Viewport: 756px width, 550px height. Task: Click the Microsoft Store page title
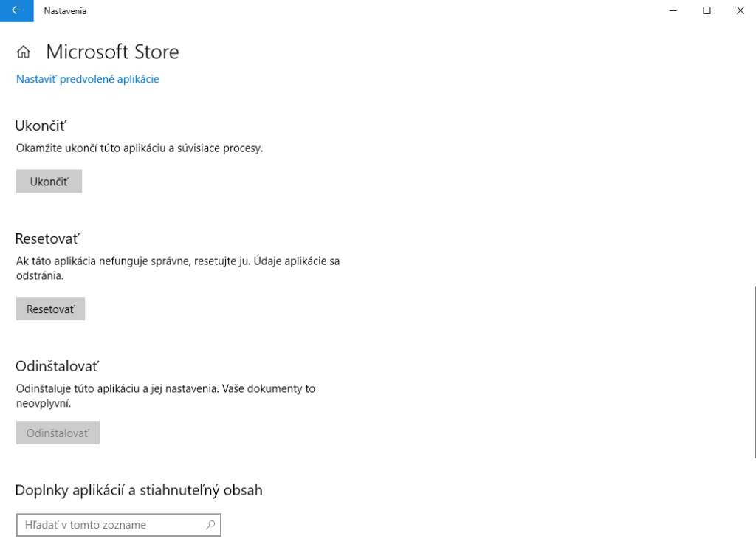[112, 52]
